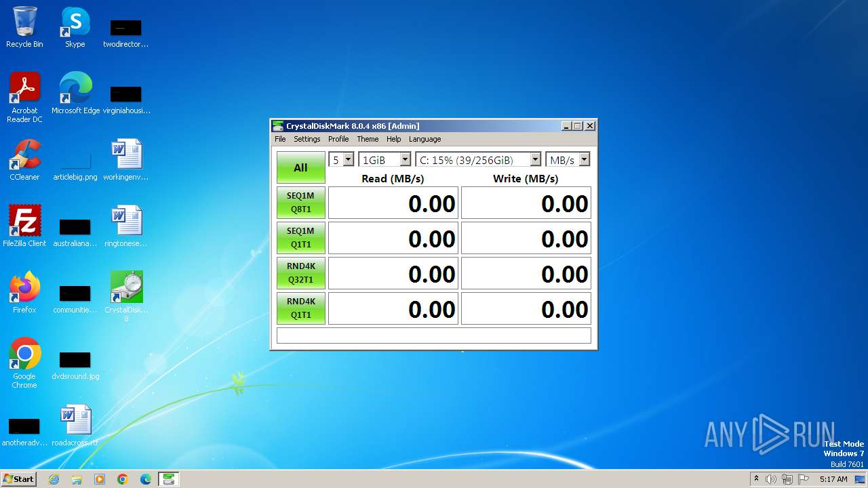Select the workingenv Word document icon
Image resolution: width=868 pixels, height=488 pixels.
coord(126,160)
